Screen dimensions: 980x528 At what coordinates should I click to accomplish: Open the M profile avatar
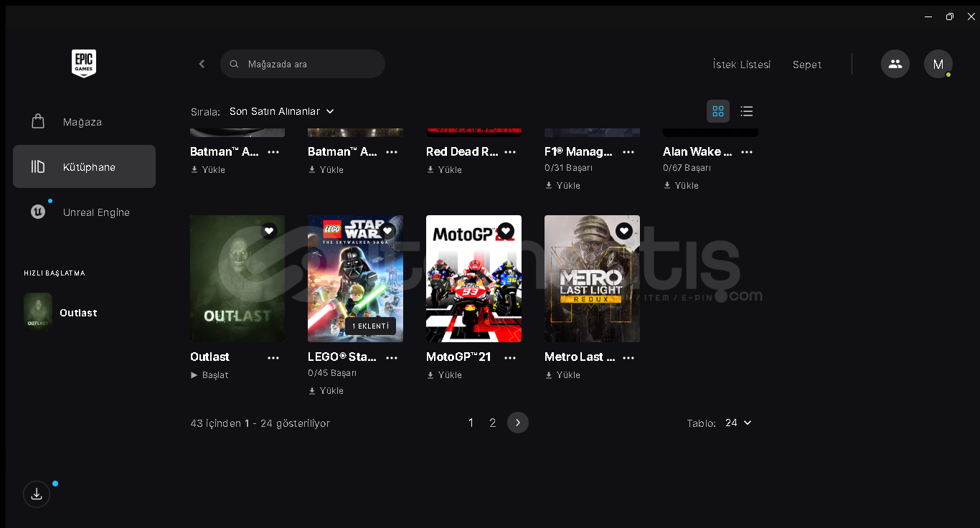coord(938,64)
